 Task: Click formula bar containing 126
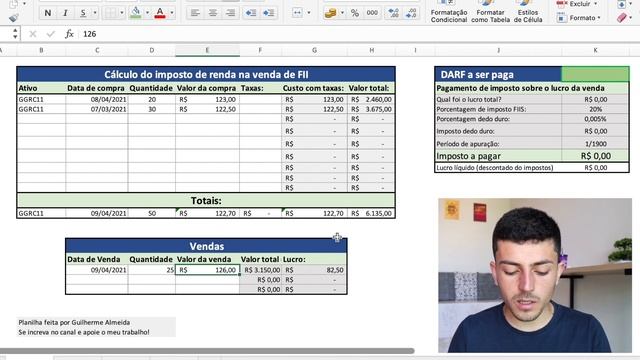[x=359, y=34]
